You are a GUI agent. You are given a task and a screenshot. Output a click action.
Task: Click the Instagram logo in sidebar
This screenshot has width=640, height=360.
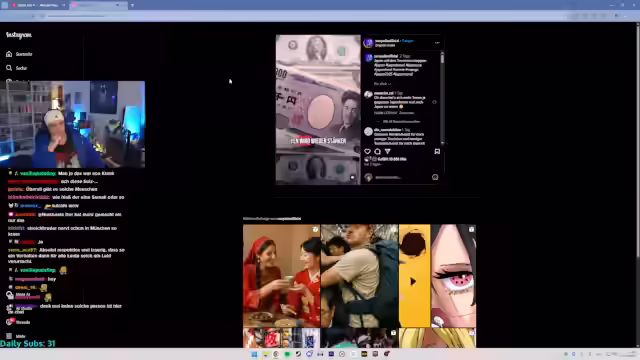(x=19, y=35)
